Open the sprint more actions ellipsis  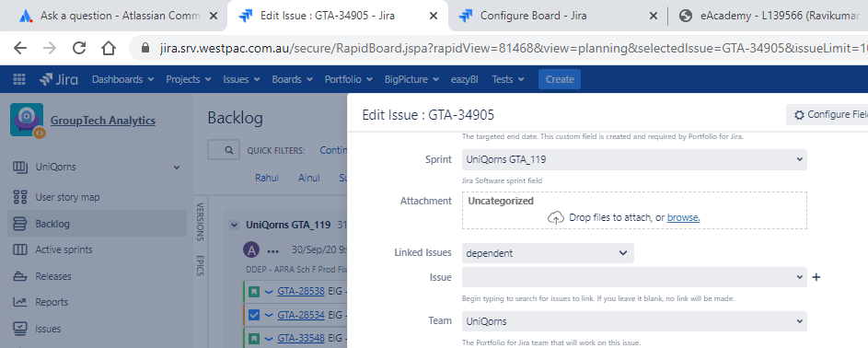(x=272, y=250)
